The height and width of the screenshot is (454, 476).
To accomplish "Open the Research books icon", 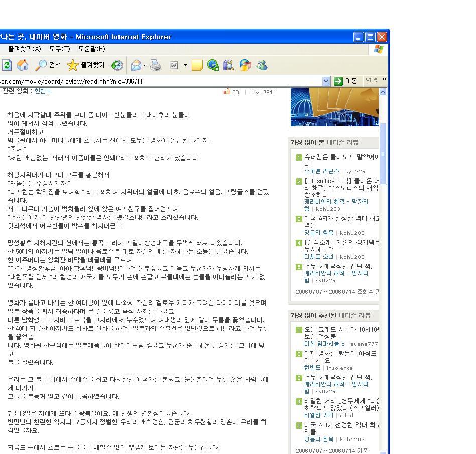I will click(228, 65).
